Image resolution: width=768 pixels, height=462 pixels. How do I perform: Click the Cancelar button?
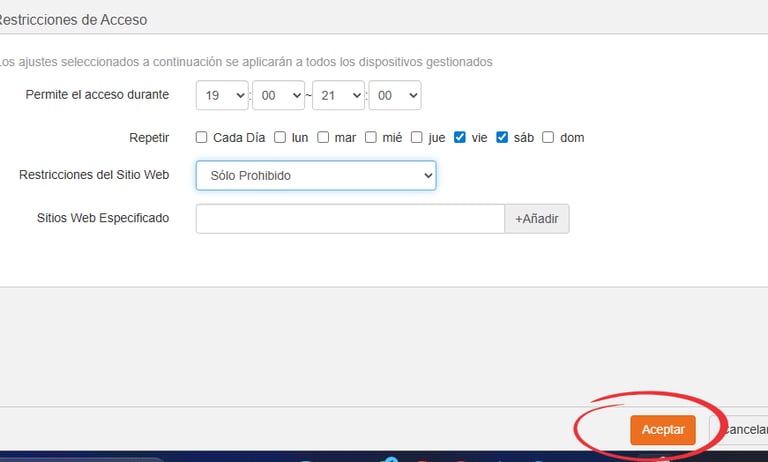pos(740,430)
